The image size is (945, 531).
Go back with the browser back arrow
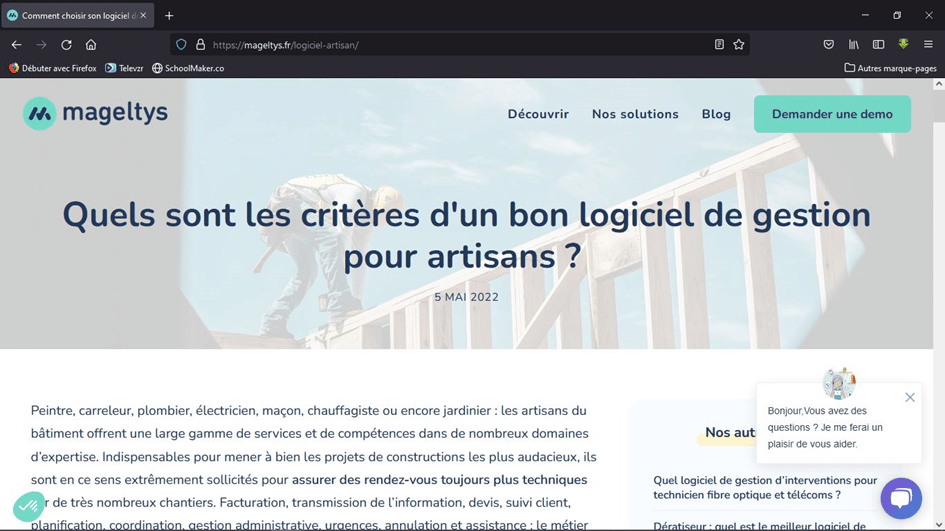coord(16,45)
